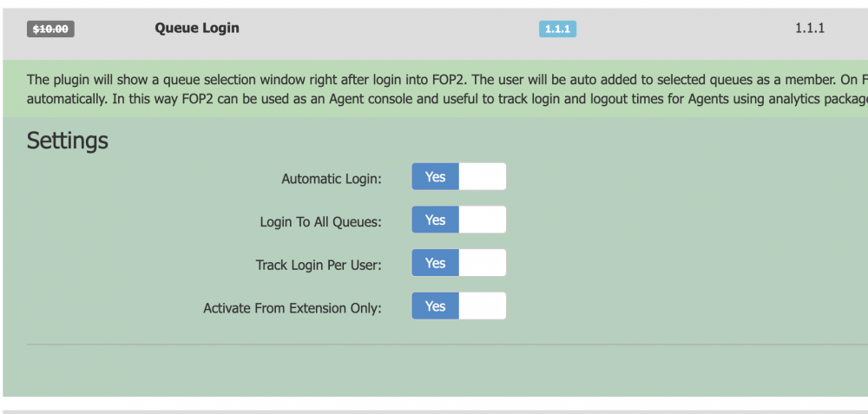Click the Activate From Extension Only label
Screen dimensions: 868x414
tap(293, 307)
